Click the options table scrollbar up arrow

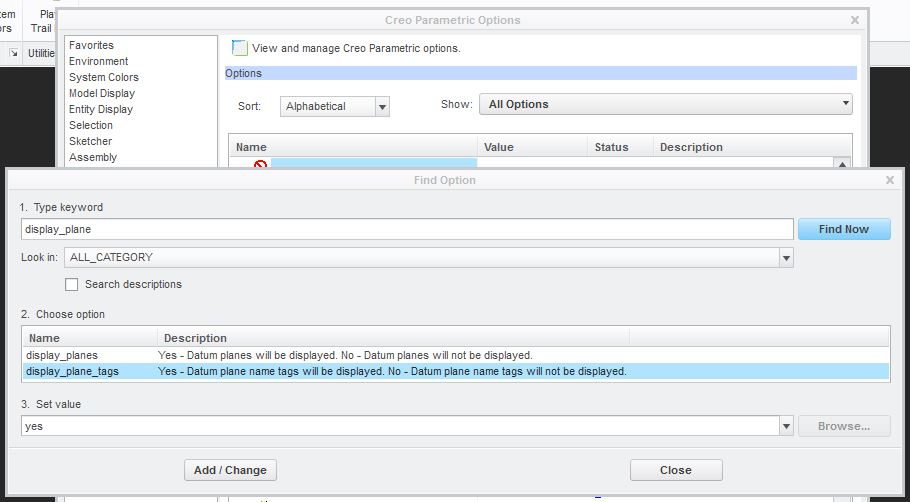coord(842,164)
